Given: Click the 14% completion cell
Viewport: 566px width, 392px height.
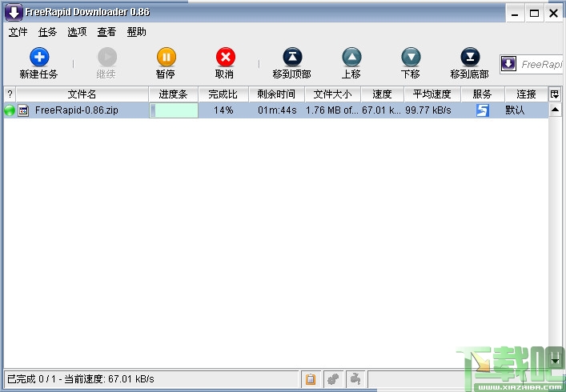Looking at the screenshot, I should (x=223, y=110).
